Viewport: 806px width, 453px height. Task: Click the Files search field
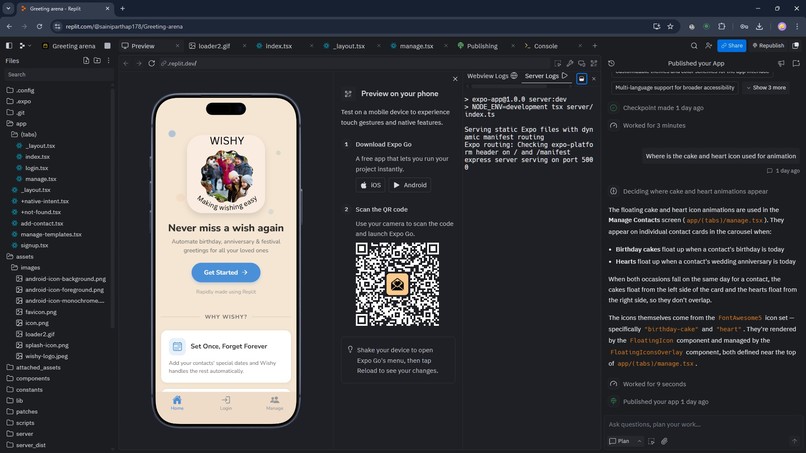coord(58,75)
